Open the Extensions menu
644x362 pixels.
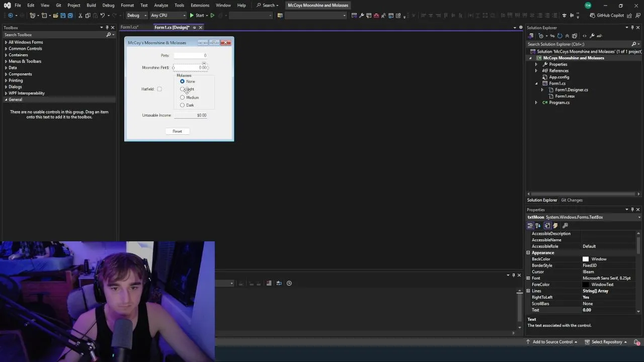click(x=200, y=6)
